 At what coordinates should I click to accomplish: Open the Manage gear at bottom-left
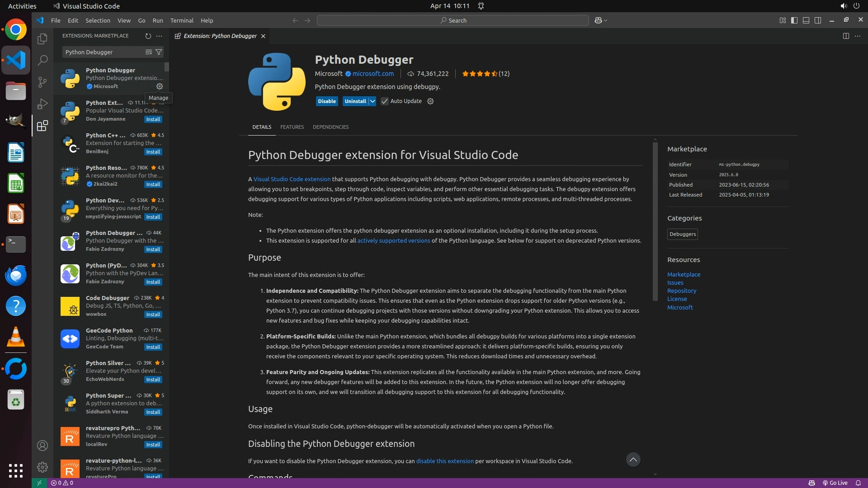tap(42, 467)
